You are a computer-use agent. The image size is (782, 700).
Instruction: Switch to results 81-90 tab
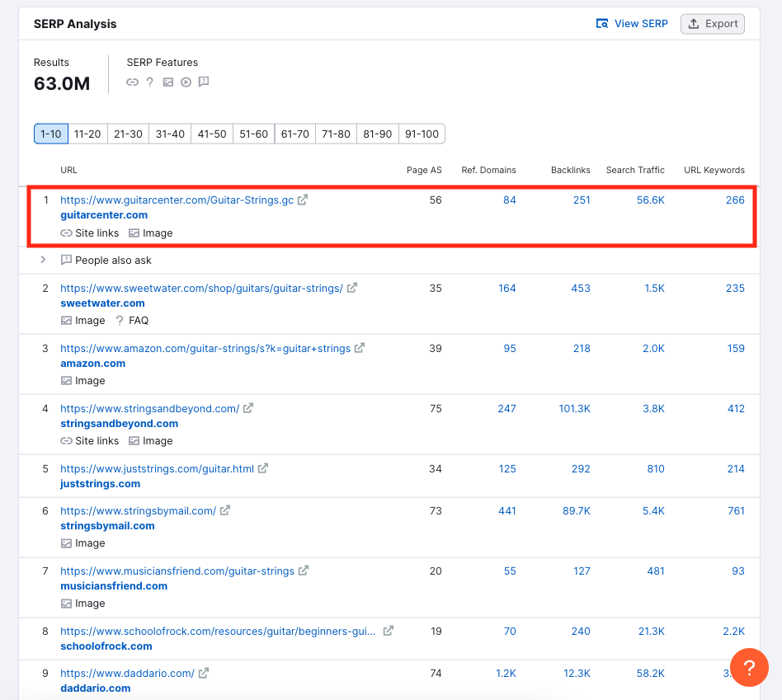click(378, 134)
